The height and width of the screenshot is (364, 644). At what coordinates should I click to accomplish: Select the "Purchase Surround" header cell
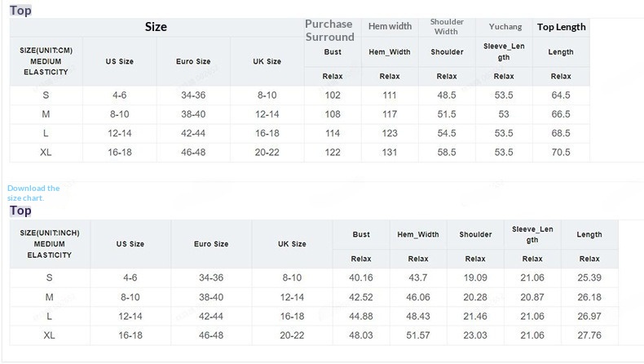[x=329, y=30]
